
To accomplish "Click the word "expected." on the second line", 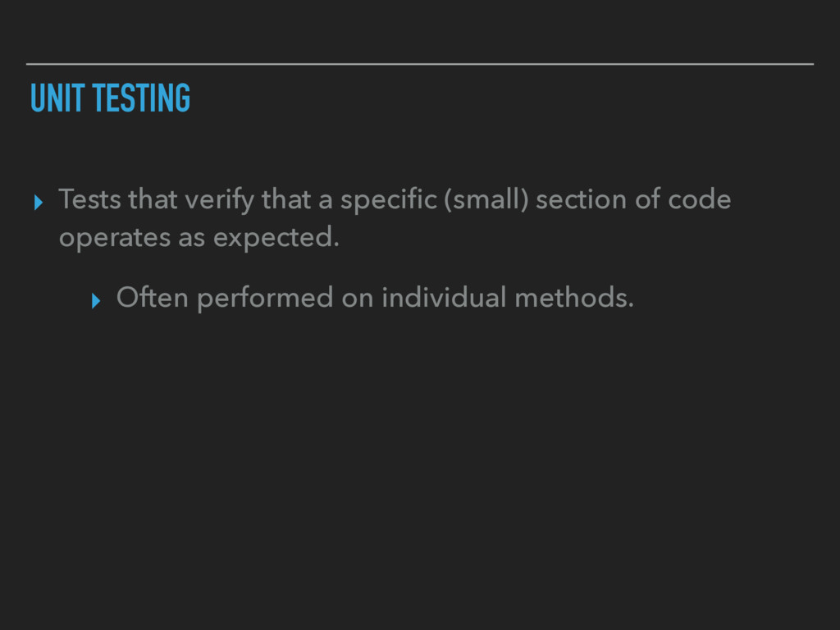I will (x=276, y=239).
